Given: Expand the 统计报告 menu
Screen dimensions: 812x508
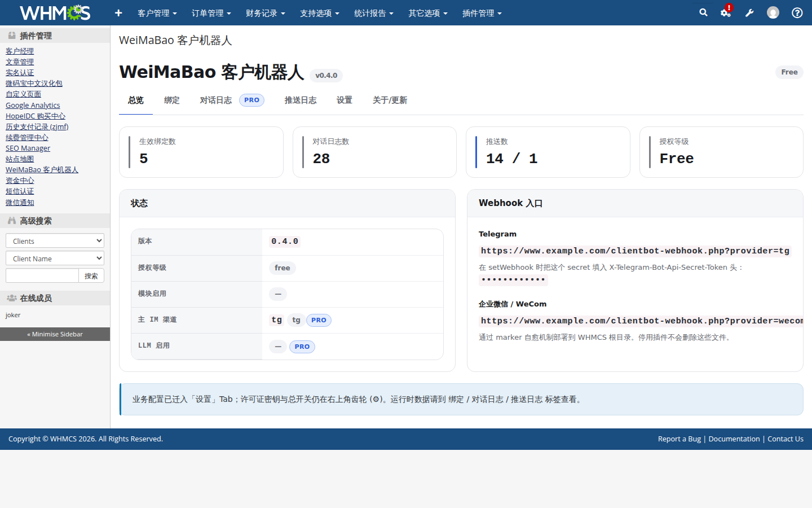Looking at the screenshot, I should coord(374,13).
